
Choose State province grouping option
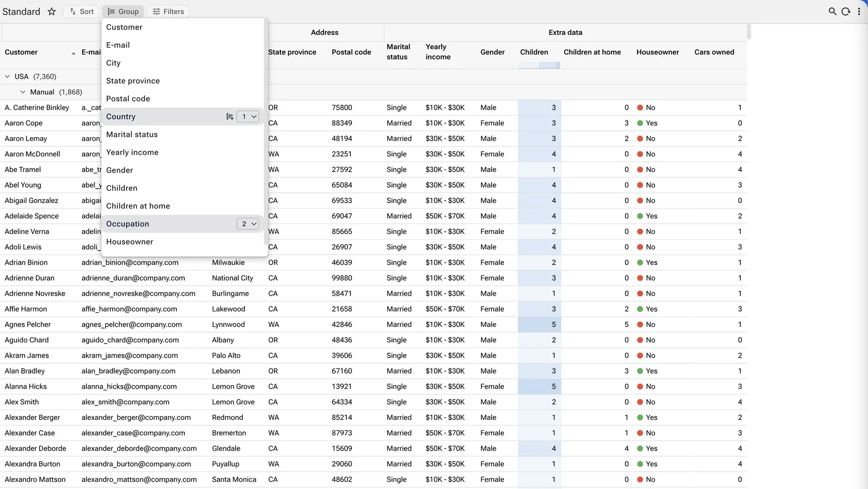[183, 81]
